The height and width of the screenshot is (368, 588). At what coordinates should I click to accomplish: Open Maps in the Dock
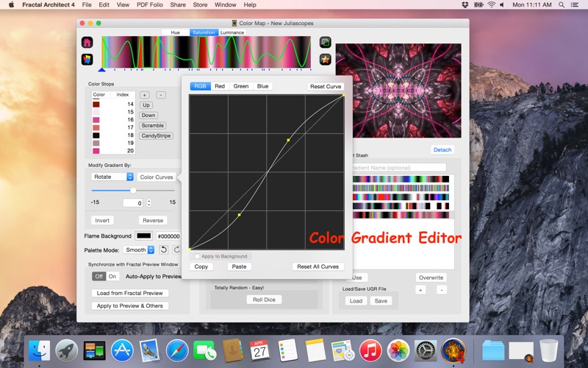[x=343, y=351]
